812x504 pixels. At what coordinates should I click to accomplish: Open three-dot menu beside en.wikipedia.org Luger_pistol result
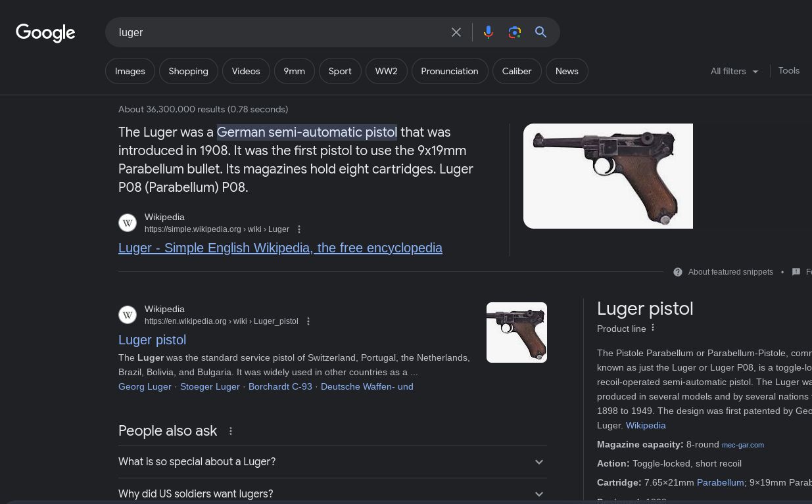pos(308,321)
